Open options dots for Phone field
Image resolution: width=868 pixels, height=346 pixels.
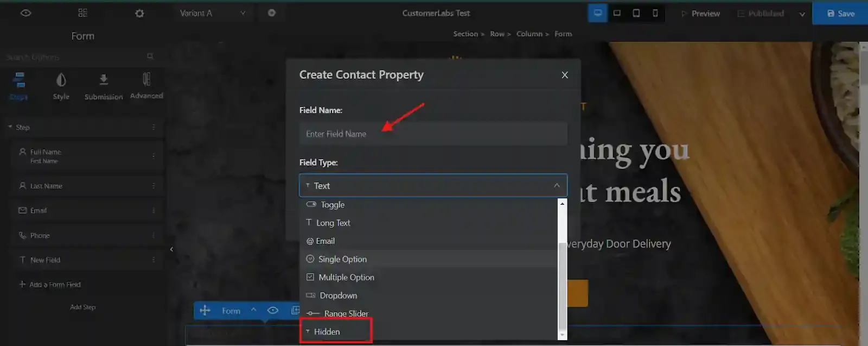coord(154,235)
